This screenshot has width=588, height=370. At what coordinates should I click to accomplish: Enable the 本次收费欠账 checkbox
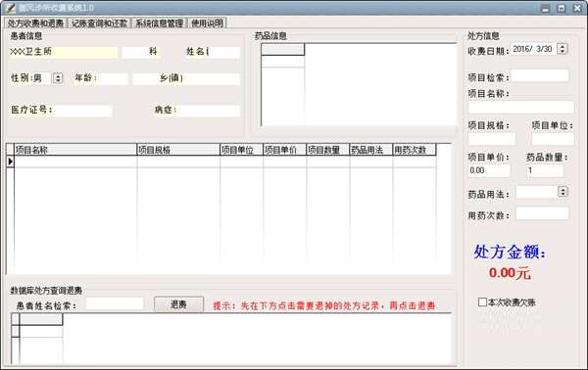[482, 301]
